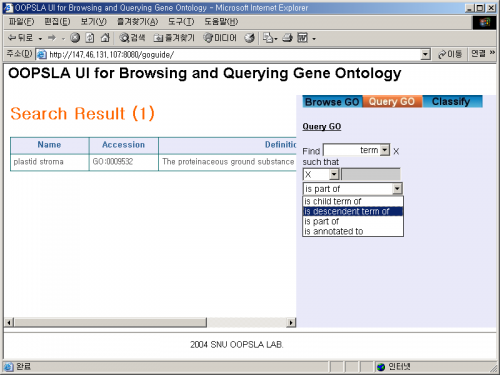Go to the home page icon
This screenshot has height=375, width=500.
coord(105,38)
